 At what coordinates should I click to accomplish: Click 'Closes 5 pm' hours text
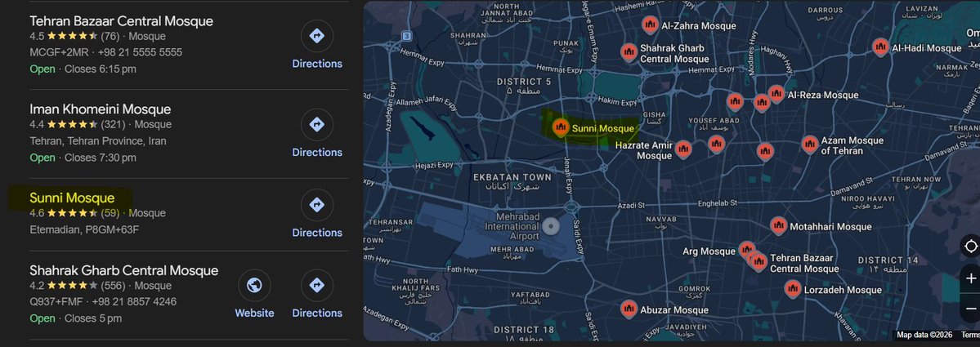coord(93,318)
